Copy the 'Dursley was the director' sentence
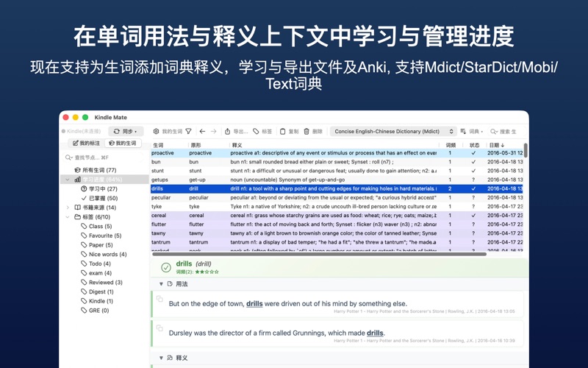 (159, 328)
